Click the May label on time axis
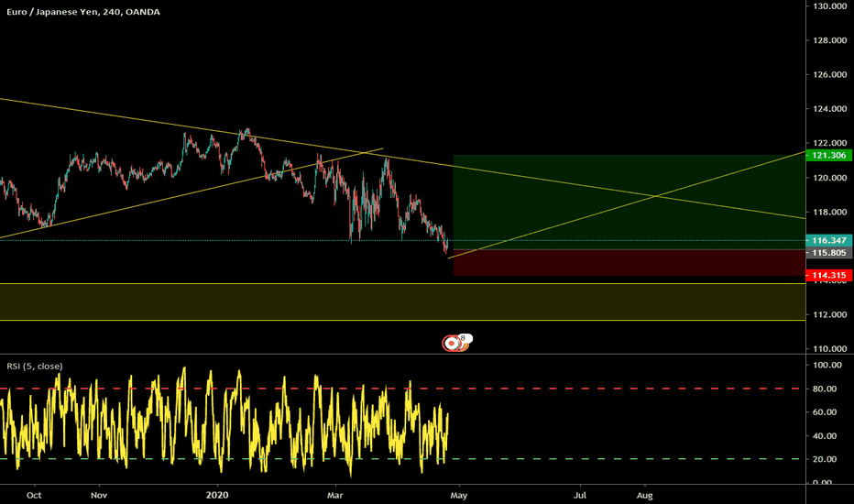Screen dimensions: 854x504 [458, 495]
